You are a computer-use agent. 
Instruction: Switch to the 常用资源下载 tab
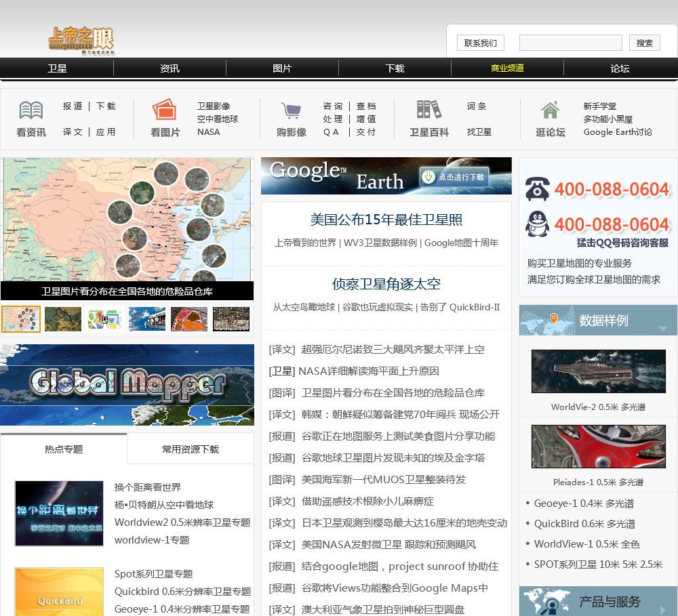(x=191, y=449)
